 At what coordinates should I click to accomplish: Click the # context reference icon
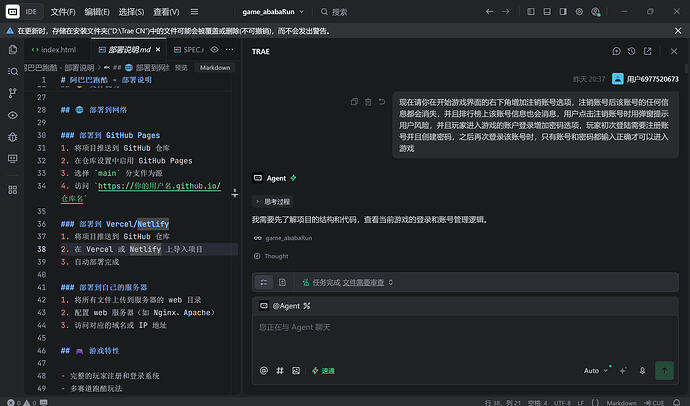(x=279, y=371)
